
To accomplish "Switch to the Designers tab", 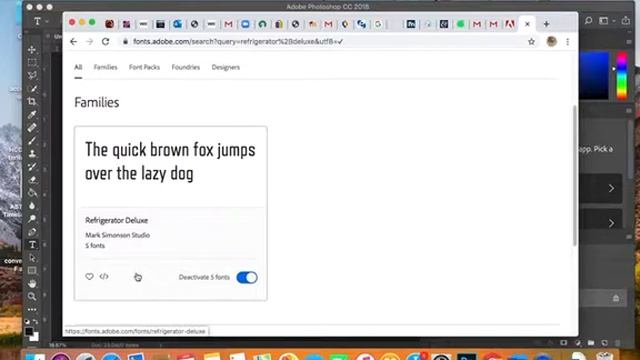I will (226, 67).
